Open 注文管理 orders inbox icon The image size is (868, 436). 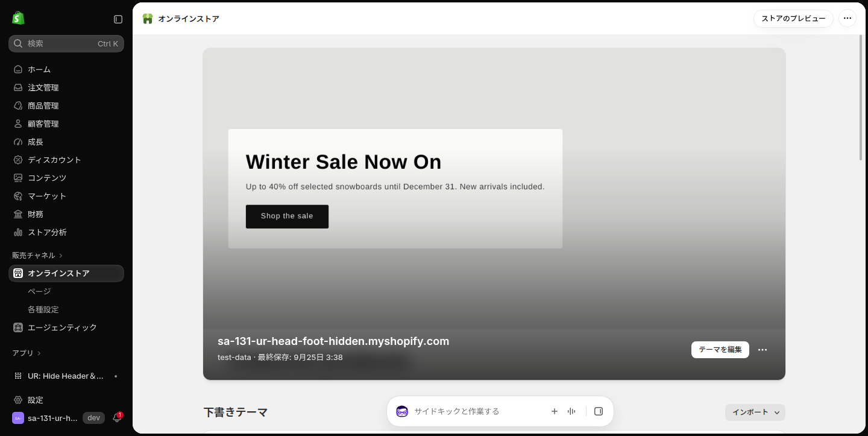point(18,87)
